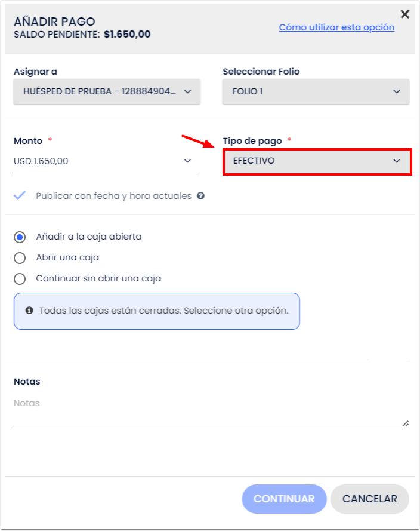Click the chevron arrow of FOLIO 1
This screenshot has height=531, width=420.
pyautogui.click(x=397, y=91)
